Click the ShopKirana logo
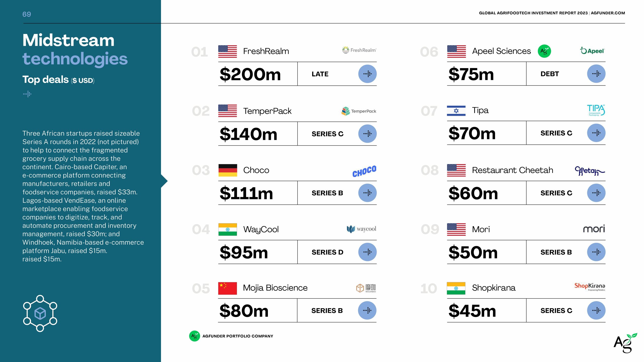644x362 pixels. pyautogui.click(x=589, y=286)
